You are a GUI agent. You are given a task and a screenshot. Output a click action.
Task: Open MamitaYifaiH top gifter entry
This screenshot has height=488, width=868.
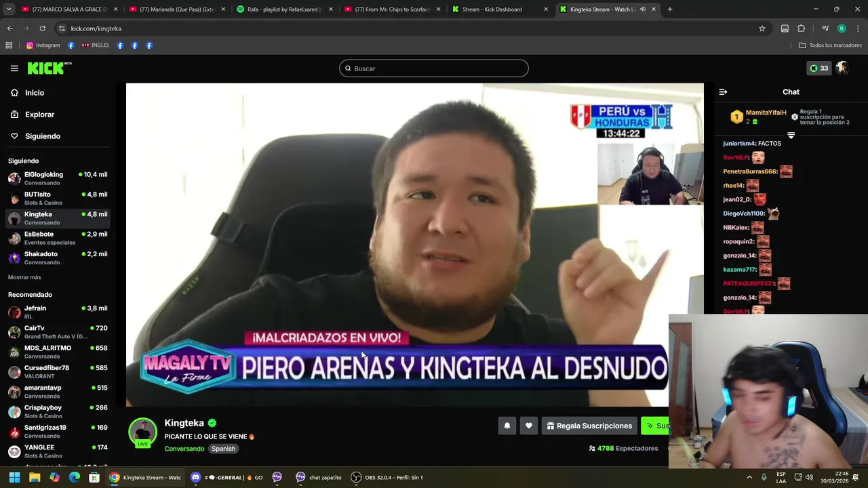point(759,117)
